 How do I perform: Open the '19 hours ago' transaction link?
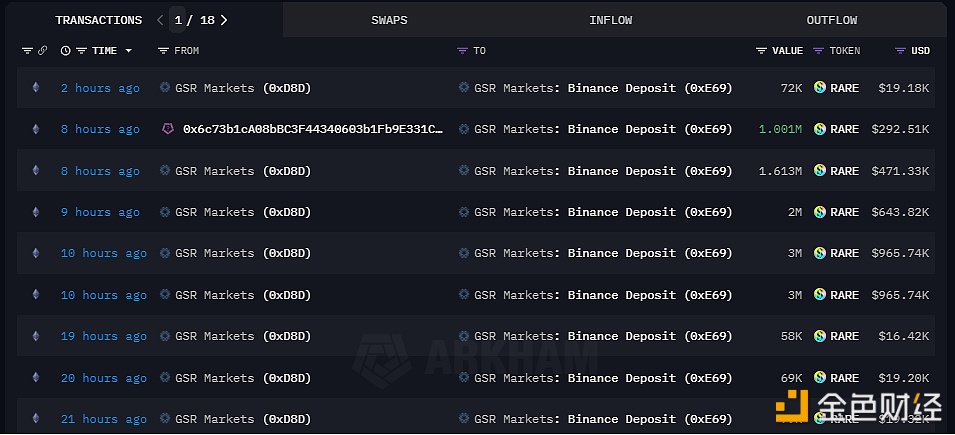[x=104, y=336]
